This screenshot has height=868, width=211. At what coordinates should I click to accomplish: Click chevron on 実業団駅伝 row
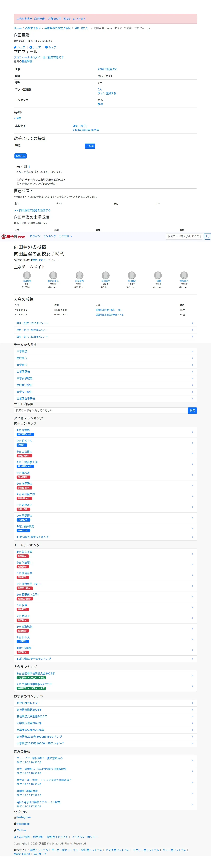click(192, 372)
